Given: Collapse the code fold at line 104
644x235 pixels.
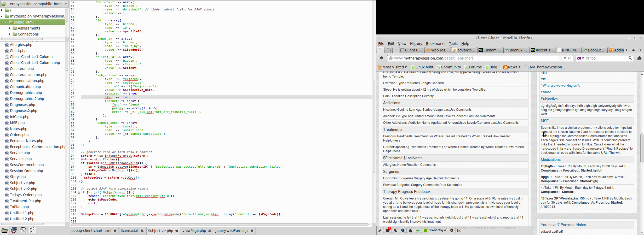Looking at the screenshot, I should coord(79,192).
